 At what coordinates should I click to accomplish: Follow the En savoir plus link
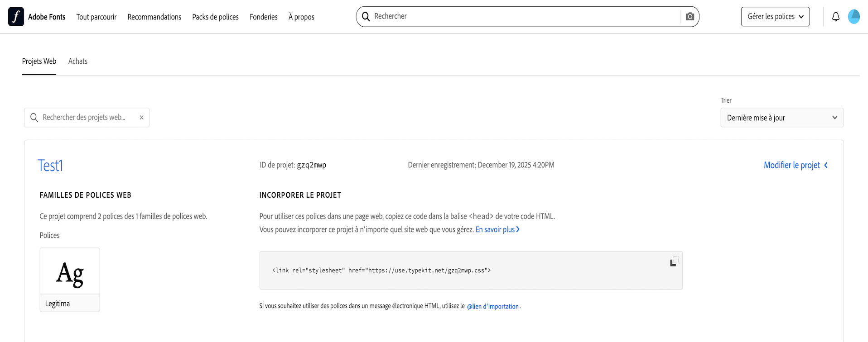(x=497, y=230)
